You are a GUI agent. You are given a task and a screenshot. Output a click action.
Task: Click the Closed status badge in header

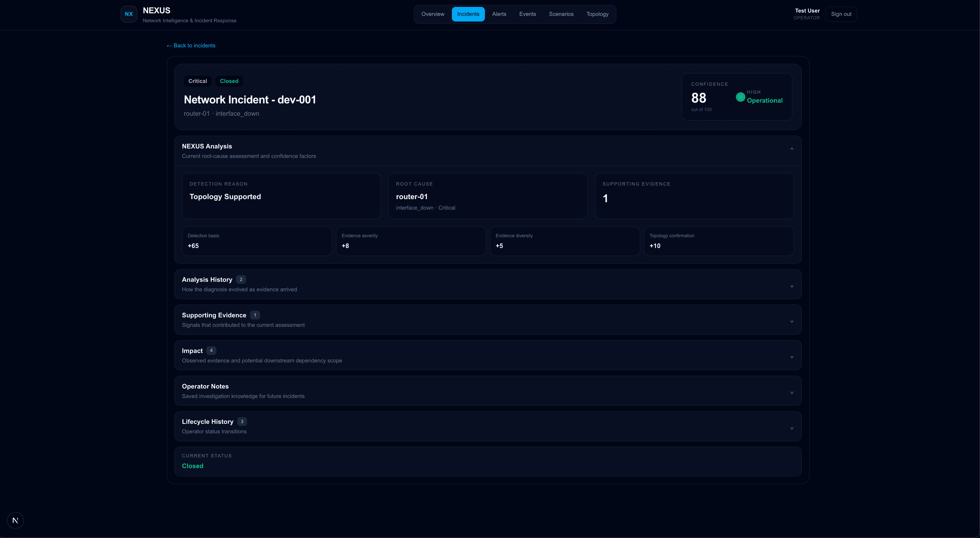point(229,81)
